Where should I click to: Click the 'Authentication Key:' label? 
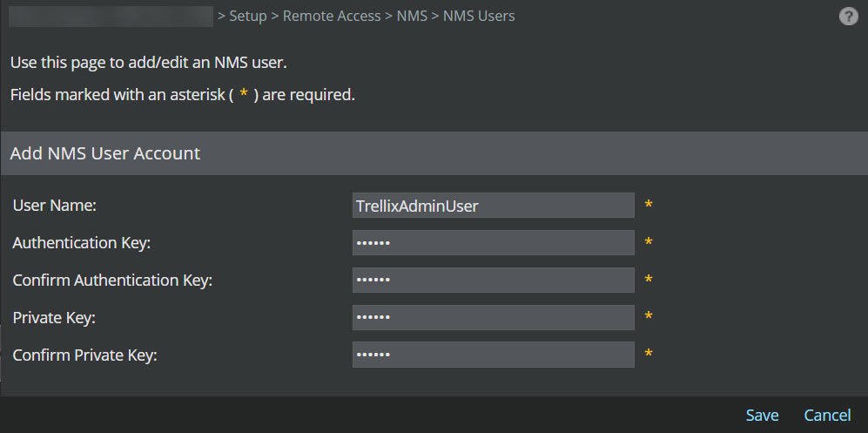click(x=81, y=243)
